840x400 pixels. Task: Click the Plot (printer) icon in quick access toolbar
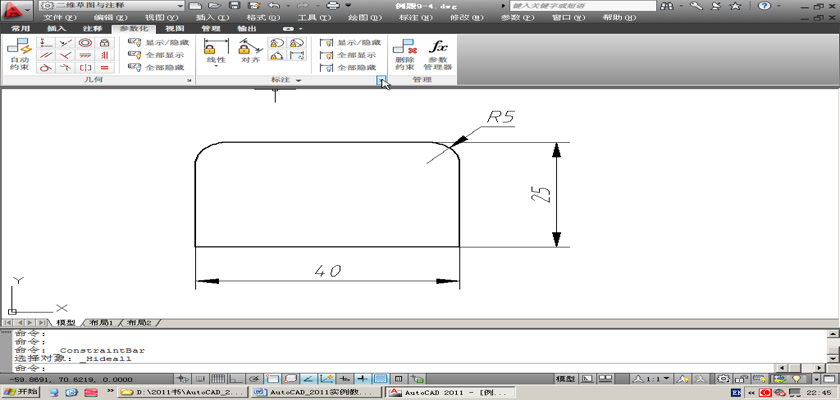[333, 6]
